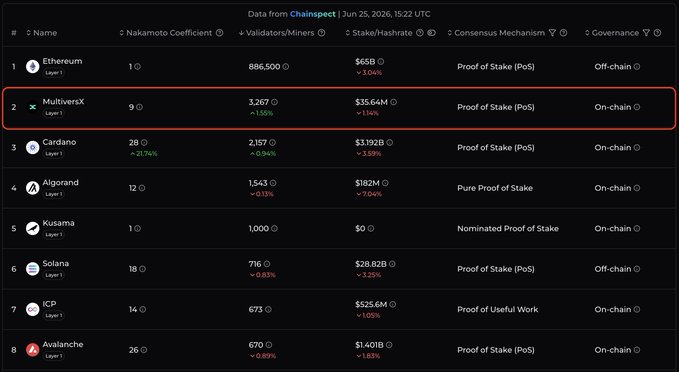Click the MultiversX logo icon
The width and height of the screenshot is (679, 372).
(32, 107)
